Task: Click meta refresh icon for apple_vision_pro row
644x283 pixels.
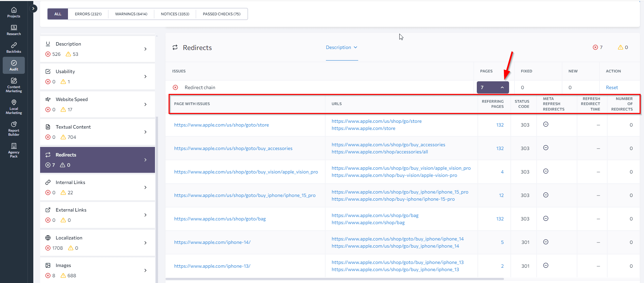Action: (546, 171)
